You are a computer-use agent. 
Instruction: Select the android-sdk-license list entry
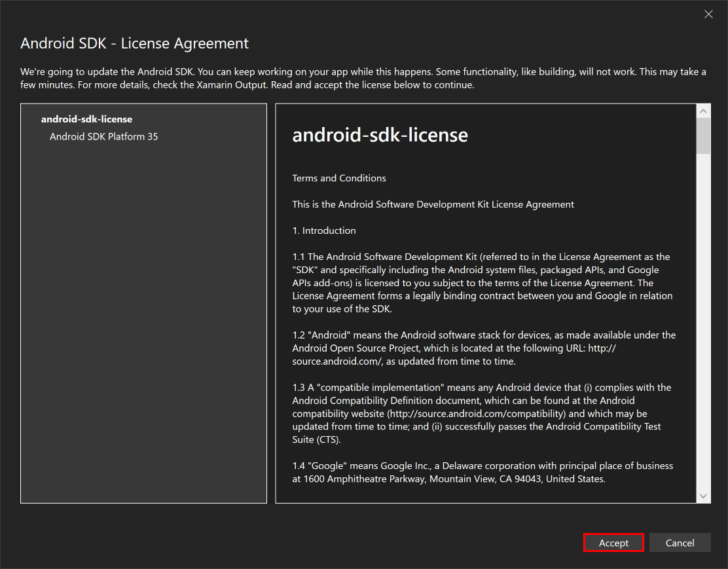point(86,119)
